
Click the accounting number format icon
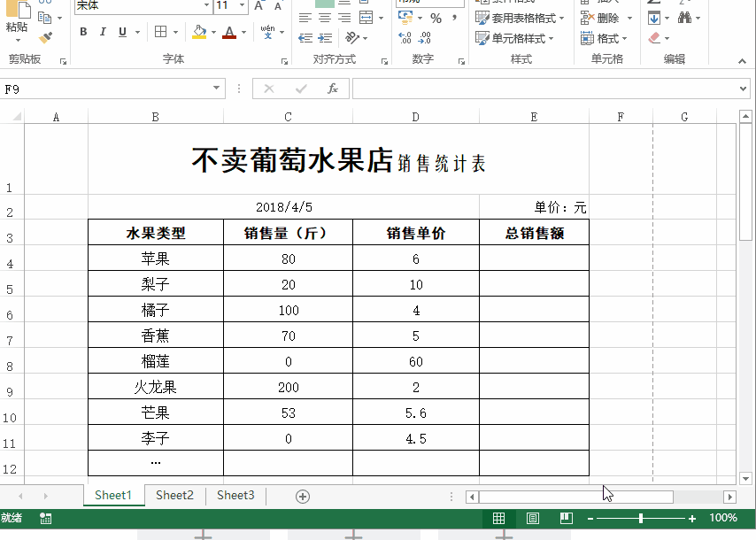[x=405, y=18]
